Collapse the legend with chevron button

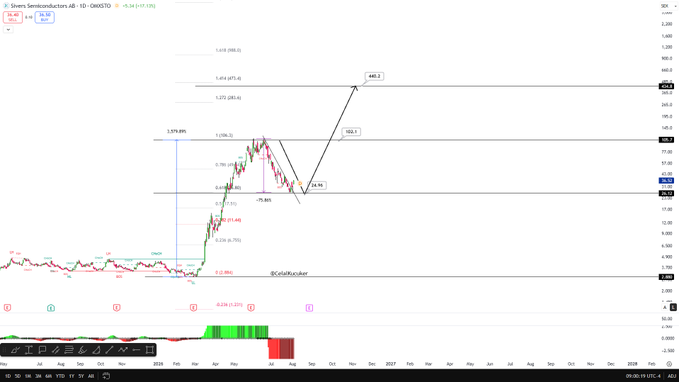tap(8, 29)
